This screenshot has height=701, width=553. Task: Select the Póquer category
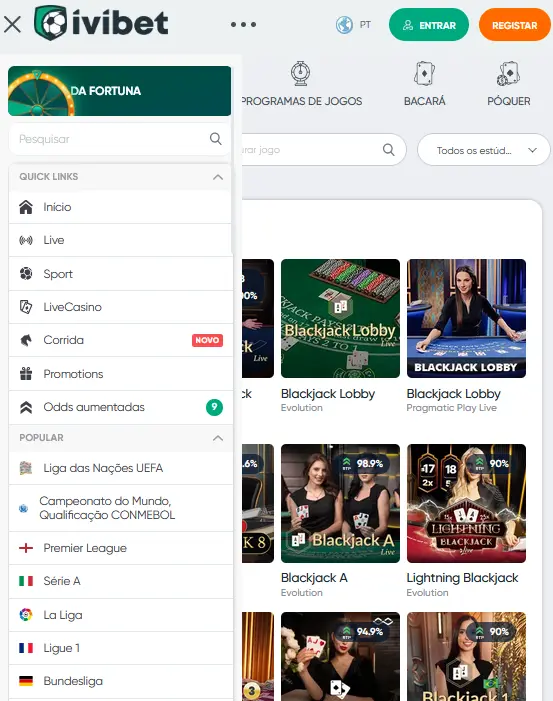click(x=509, y=84)
